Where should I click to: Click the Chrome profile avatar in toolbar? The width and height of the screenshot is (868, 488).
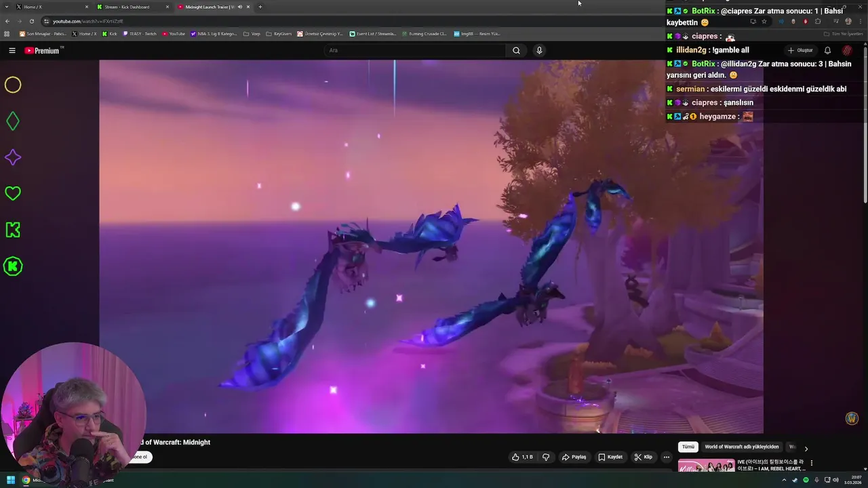pyautogui.click(x=848, y=21)
